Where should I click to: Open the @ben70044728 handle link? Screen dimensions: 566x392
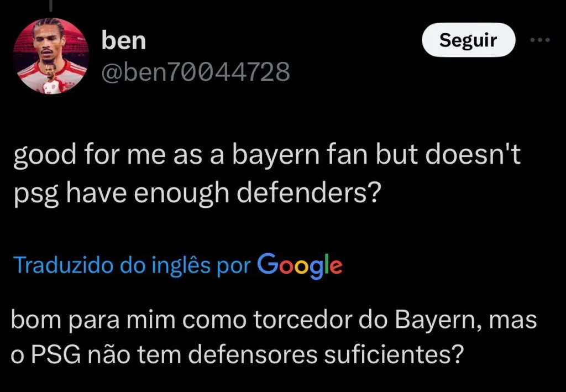(x=196, y=71)
